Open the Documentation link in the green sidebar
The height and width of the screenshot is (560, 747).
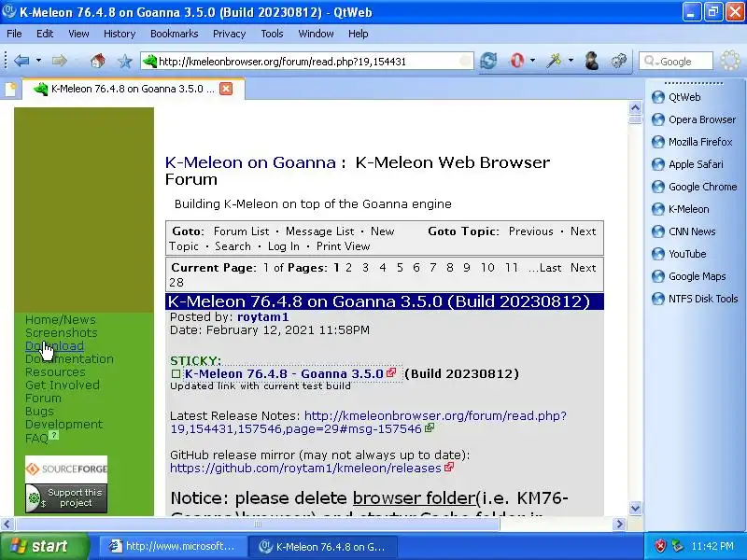[69, 359]
